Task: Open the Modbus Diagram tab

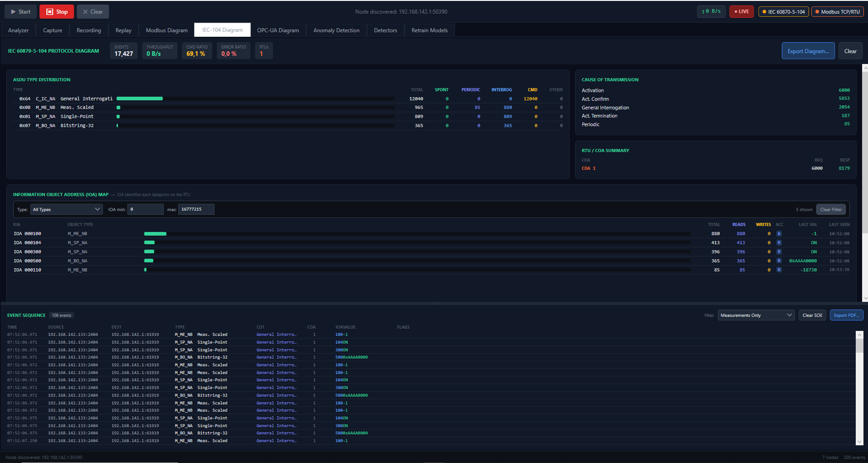Action: [167, 30]
